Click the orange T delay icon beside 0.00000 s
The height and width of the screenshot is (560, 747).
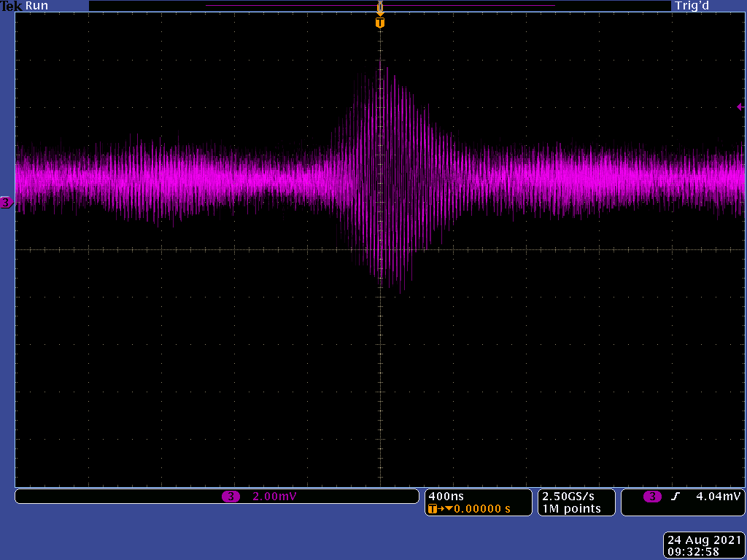tap(436, 508)
